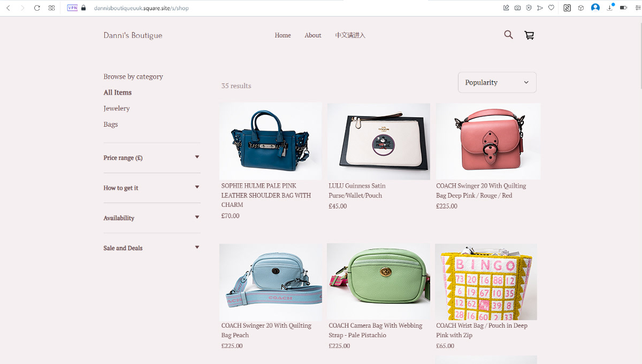Click the £70.00 price text
The width and height of the screenshot is (642, 364).
coord(231,216)
